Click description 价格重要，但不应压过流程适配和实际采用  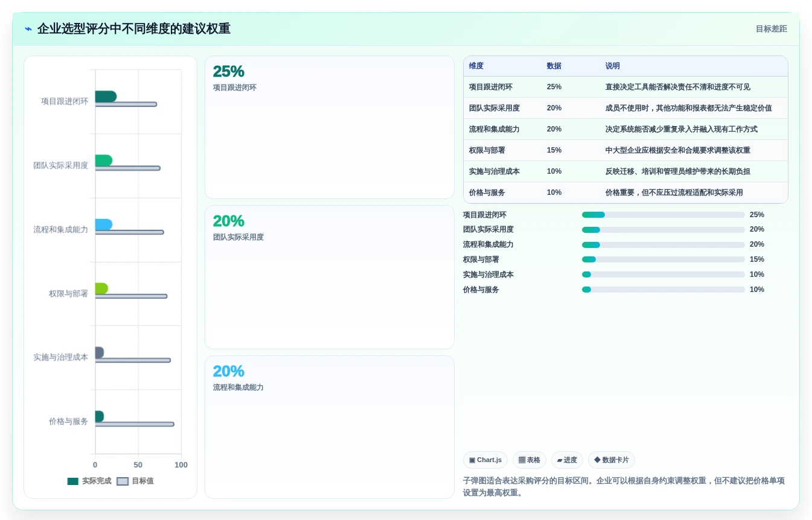pos(674,192)
